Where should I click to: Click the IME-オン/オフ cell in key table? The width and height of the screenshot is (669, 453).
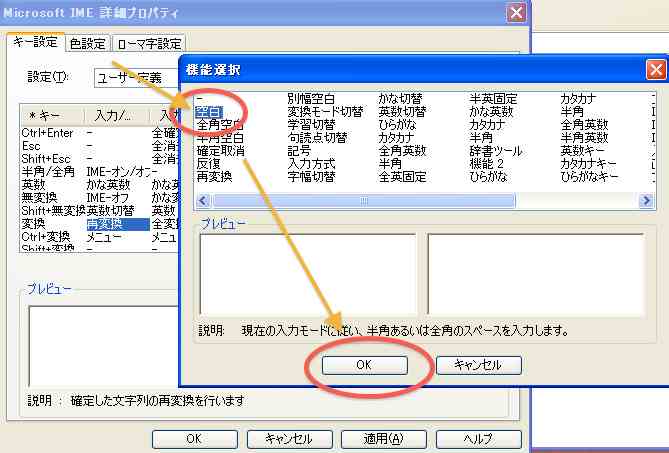(119, 172)
